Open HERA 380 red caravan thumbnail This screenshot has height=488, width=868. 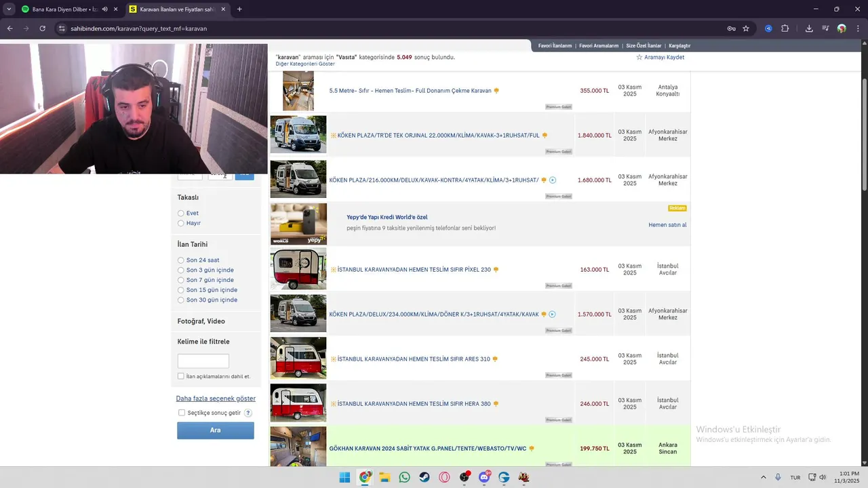298,403
